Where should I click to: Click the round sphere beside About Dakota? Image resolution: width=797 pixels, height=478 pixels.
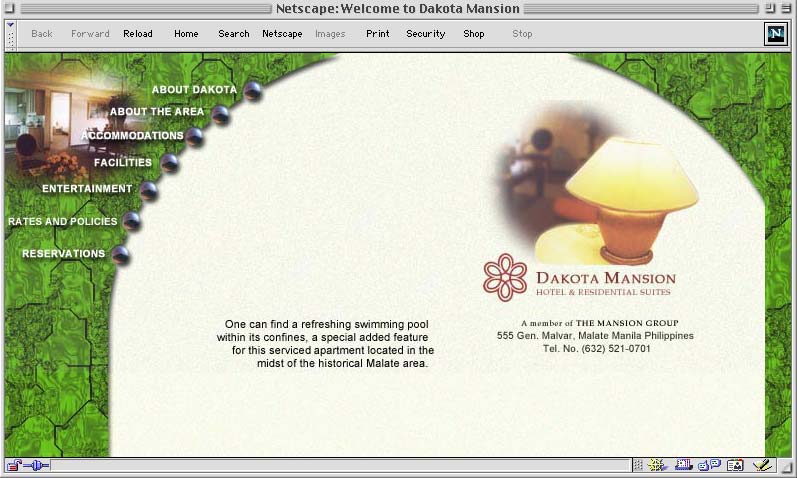click(x=253, y=92)
